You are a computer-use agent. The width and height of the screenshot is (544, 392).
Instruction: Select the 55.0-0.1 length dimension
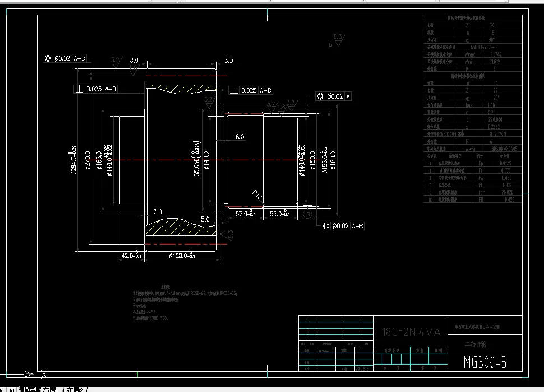tap(280, 213)
